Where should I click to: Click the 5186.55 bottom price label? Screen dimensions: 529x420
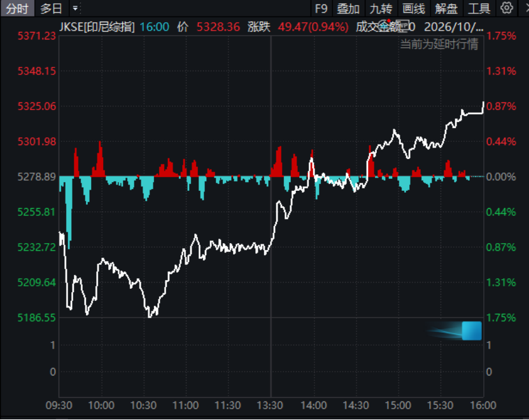pos(36,318)
